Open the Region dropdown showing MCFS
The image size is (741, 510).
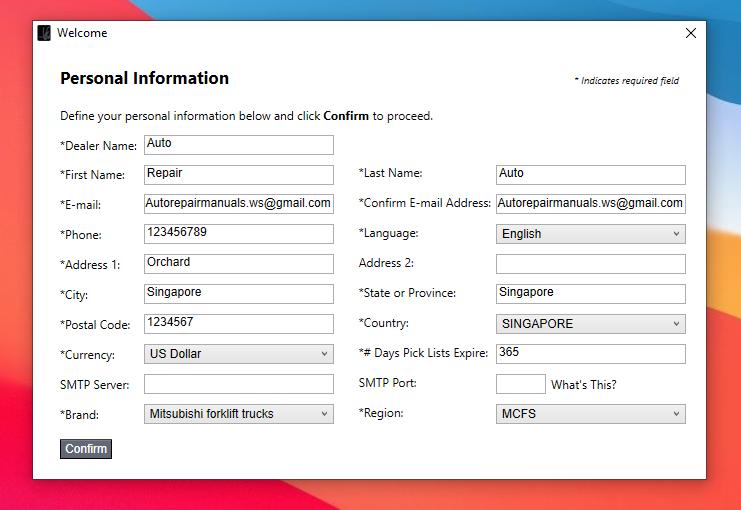[x=591, y=414]
